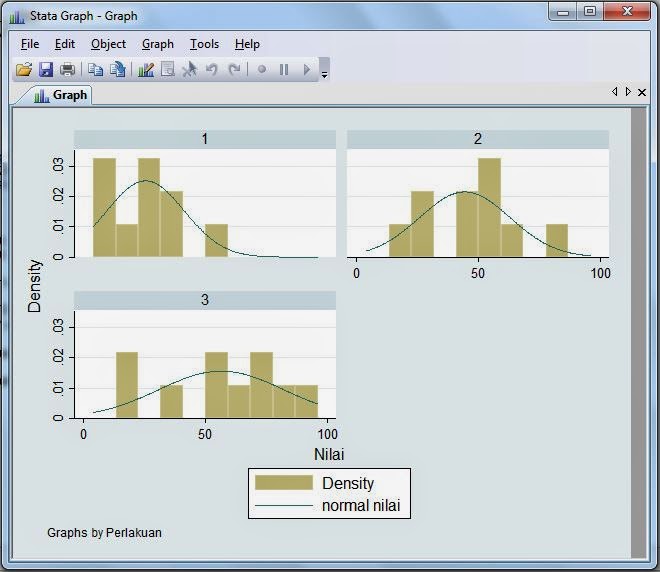Close the Graph tab with the X
This screenshot has width=660, height=572.
coord(642,92)
